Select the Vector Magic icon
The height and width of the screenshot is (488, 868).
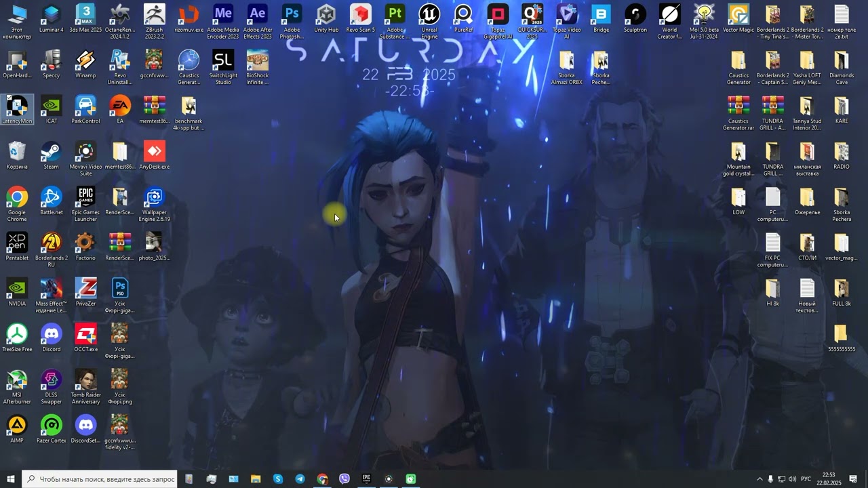pyautogui.click(x=738, y=20)
